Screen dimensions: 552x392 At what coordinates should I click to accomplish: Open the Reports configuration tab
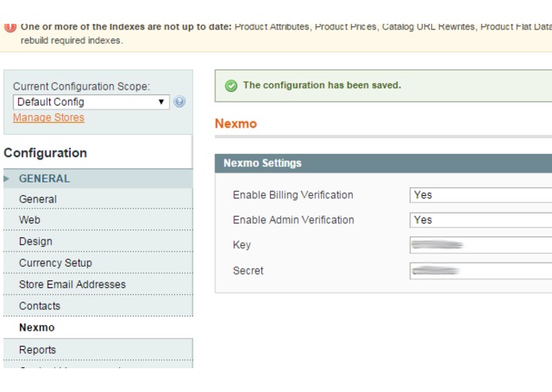(98, 350)
